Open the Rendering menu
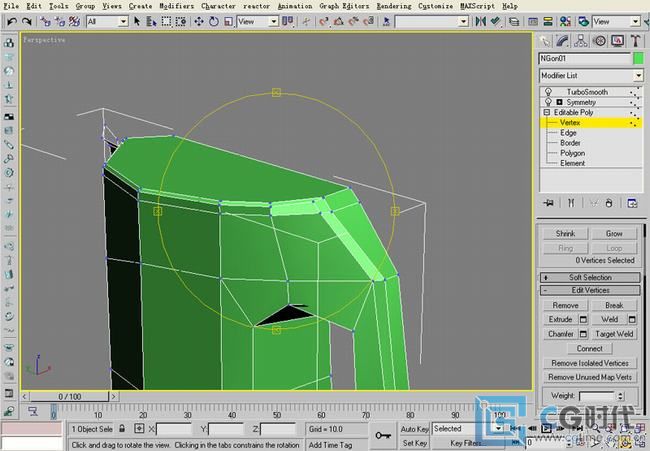This screenshot has height=451, width=650. pos(394,6)
